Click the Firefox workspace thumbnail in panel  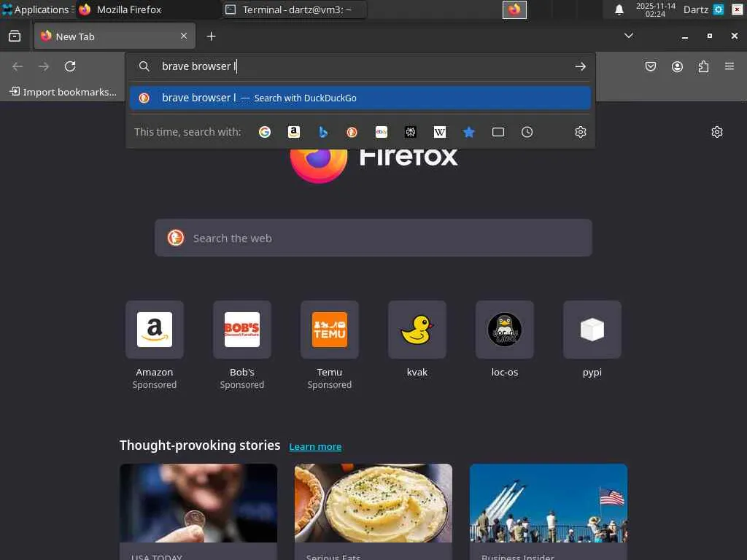[514, 9]
